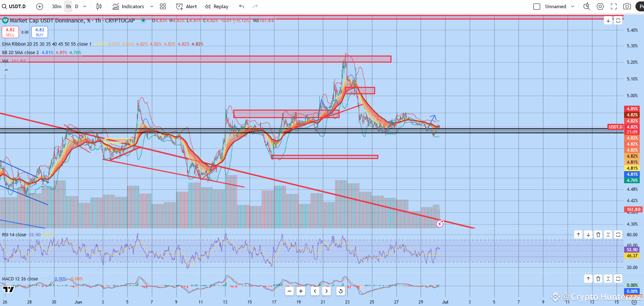Create a new Alert
The width and height of the screenshot is (644, 306).
[187, 6]
